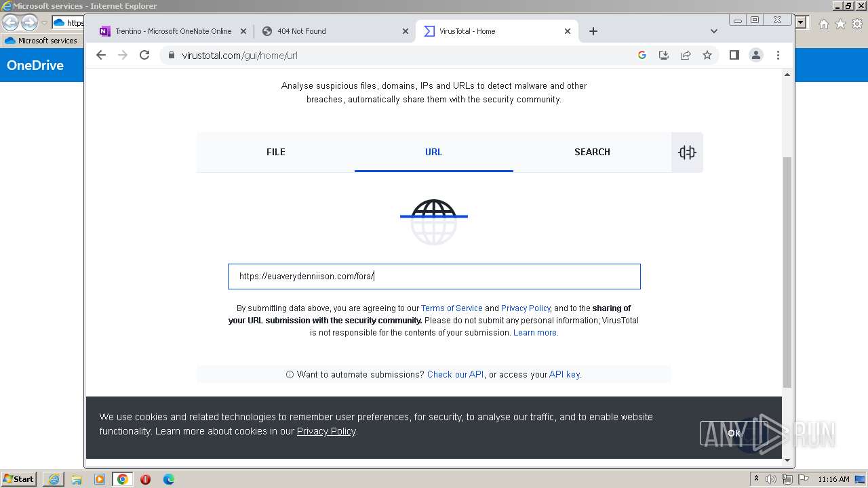Open Privacy Policy link in the cookie banner
This screenshot has width=868, height=488.
pos(326,431)
